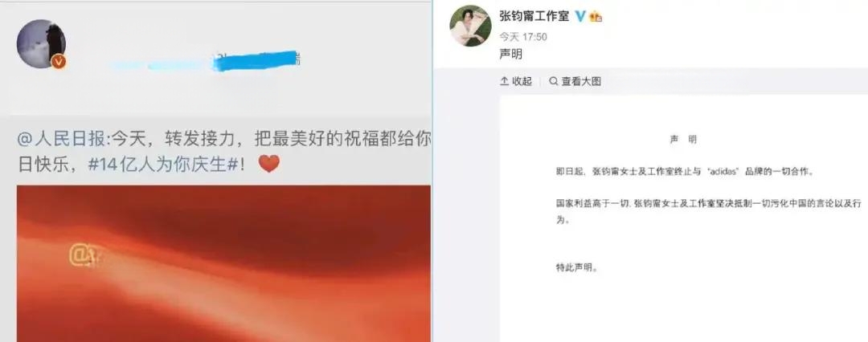Image resolution: width=868 pixels, height=342 pixels.
Task: Open the red gradient post image
Action: 223,263
